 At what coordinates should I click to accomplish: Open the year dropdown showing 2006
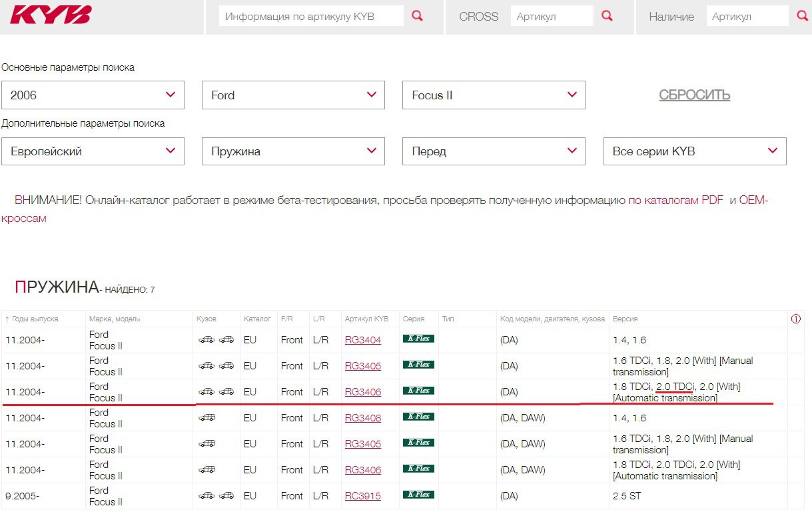pos(93,95)
